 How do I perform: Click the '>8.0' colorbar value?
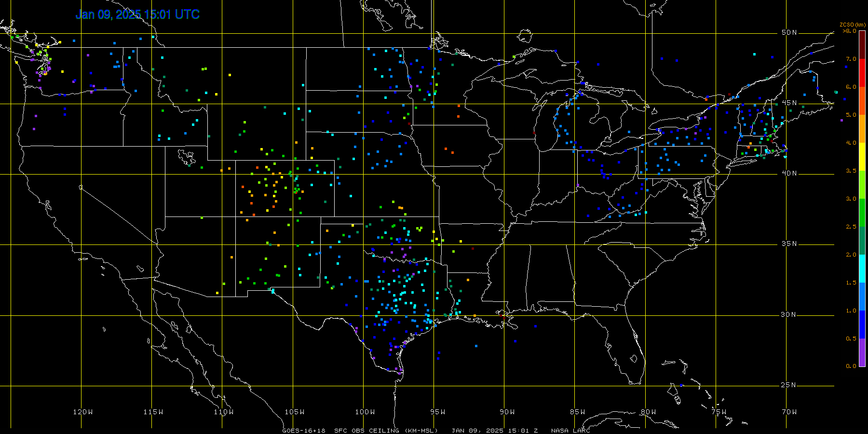tap(850, 31)
